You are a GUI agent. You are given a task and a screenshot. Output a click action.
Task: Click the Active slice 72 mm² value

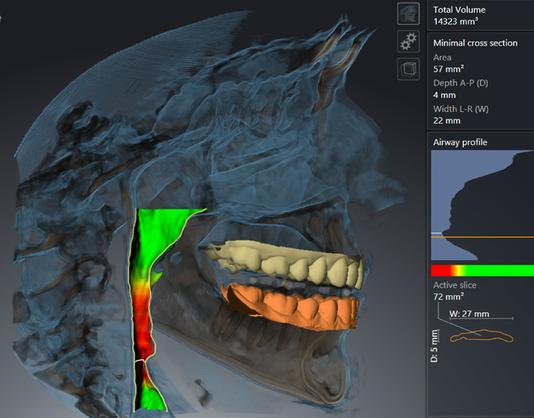pyautogui.click(x=448, y=297)
